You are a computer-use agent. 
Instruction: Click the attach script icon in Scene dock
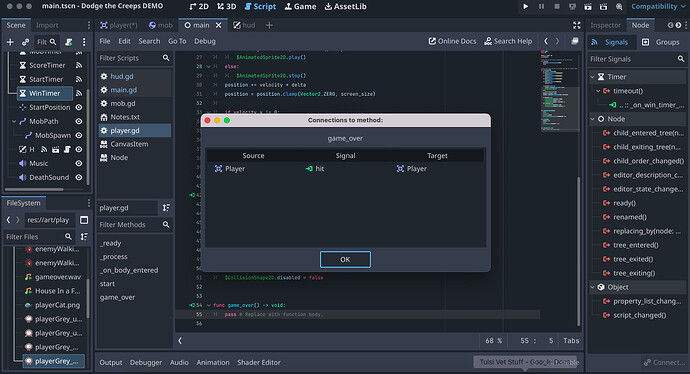click(x=69, y=42)
